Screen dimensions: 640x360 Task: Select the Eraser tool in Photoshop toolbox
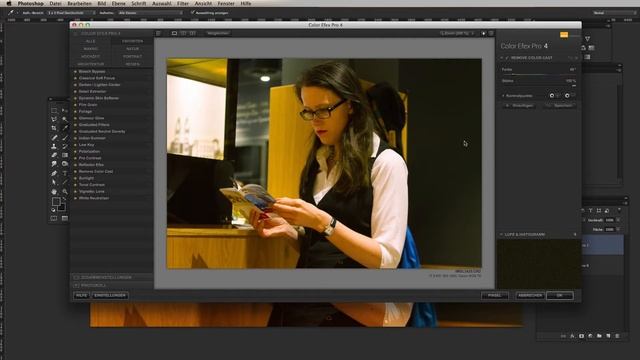click(54, 155)
